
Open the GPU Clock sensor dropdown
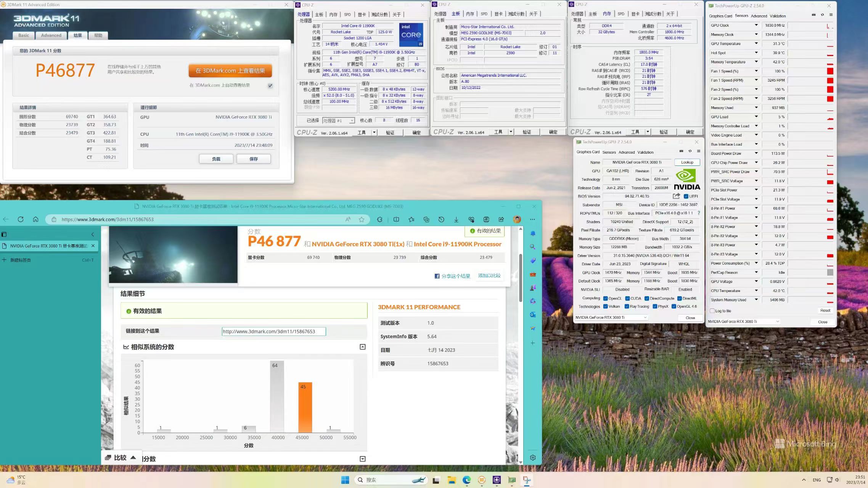756,25
